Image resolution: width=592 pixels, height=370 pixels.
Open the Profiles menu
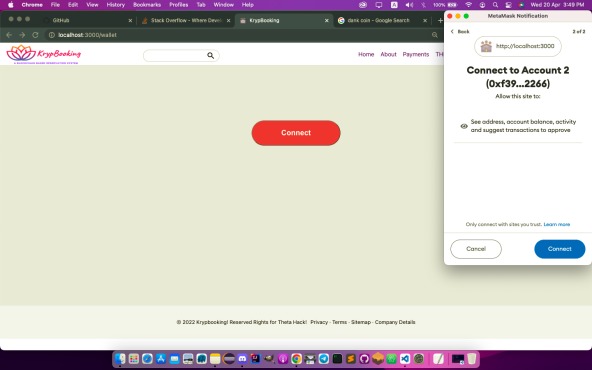pyautogui.click(x=179, y=5)
